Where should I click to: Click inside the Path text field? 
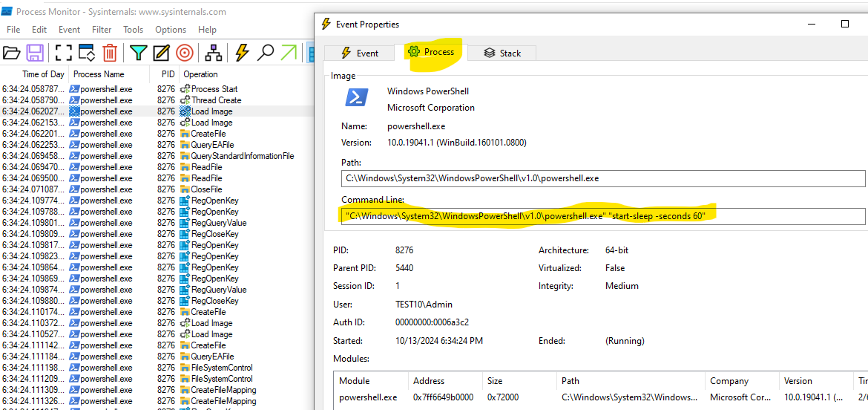[x=603, y=178]
